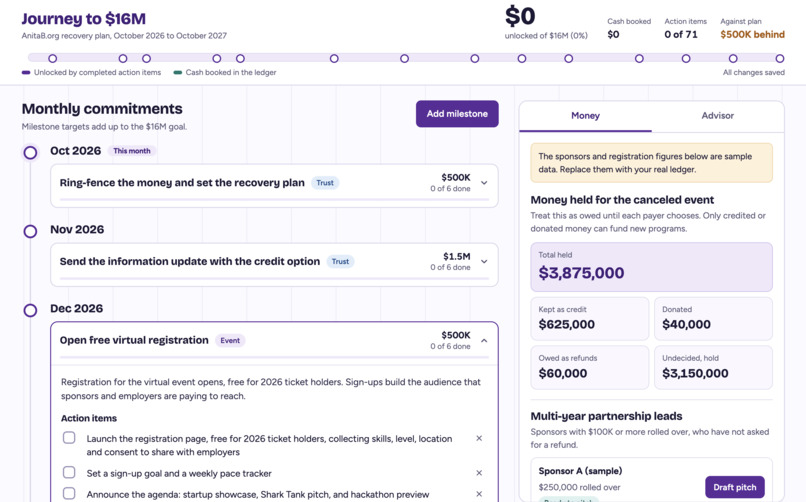The height and width of the screenshot is (502, 806).
Task: Check Announce the agenda action item
Action: [69, 493]
